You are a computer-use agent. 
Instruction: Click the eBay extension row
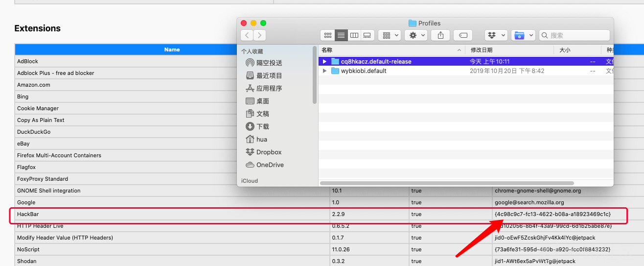coord(125,144)
